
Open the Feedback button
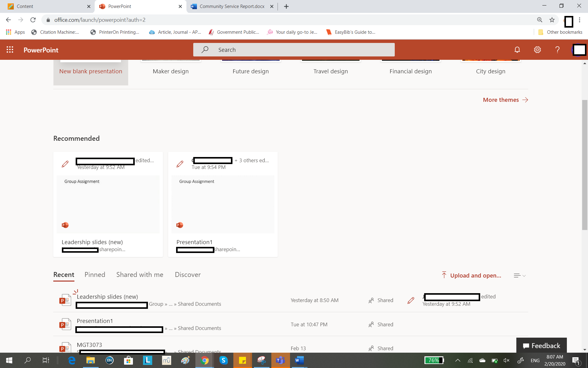[x=541, y=346]
